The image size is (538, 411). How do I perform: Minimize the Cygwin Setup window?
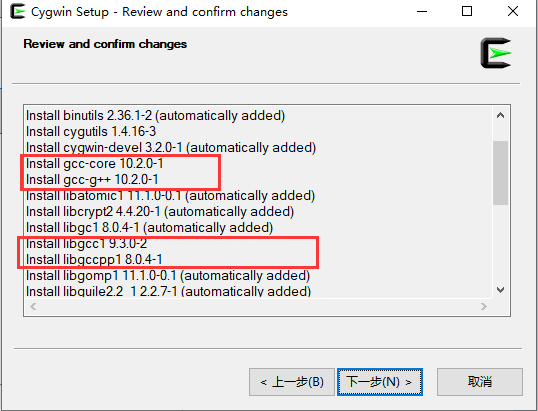coord(422,11)
